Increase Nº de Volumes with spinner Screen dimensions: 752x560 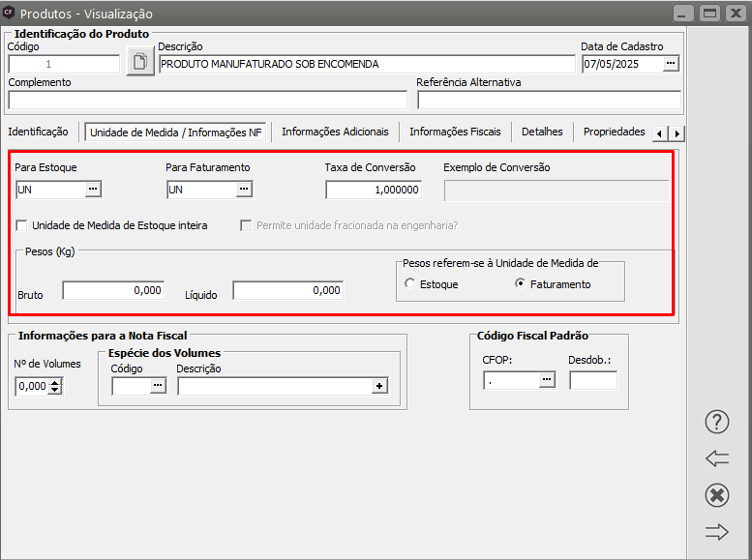click(55, 382)
